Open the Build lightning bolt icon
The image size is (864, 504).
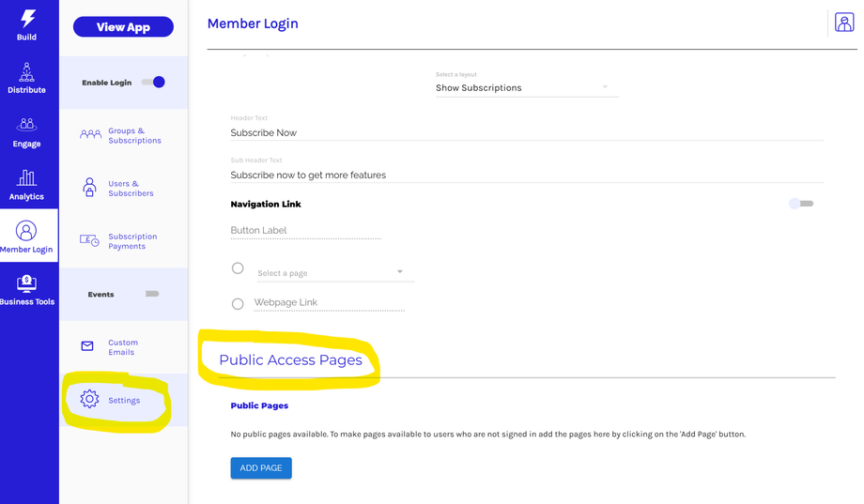coord(27,19)
